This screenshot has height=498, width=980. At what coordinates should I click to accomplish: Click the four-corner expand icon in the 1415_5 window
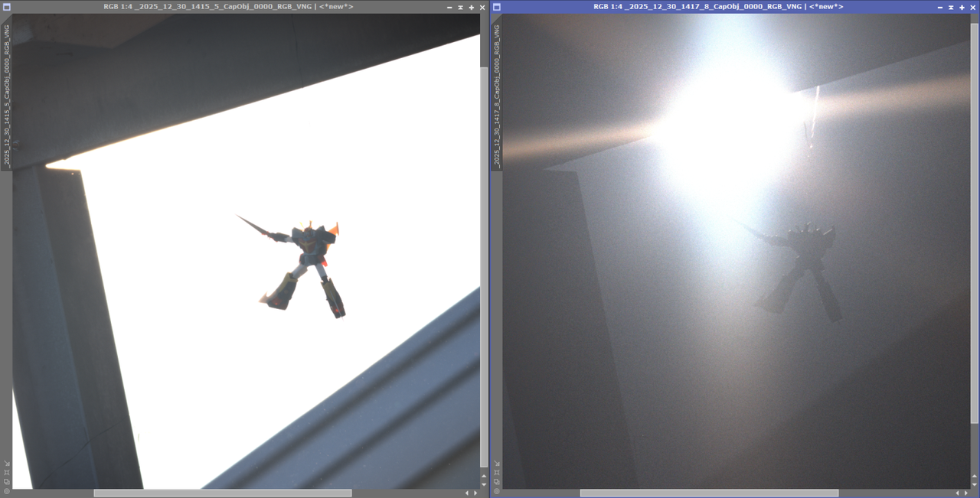(x=6, y=473)
